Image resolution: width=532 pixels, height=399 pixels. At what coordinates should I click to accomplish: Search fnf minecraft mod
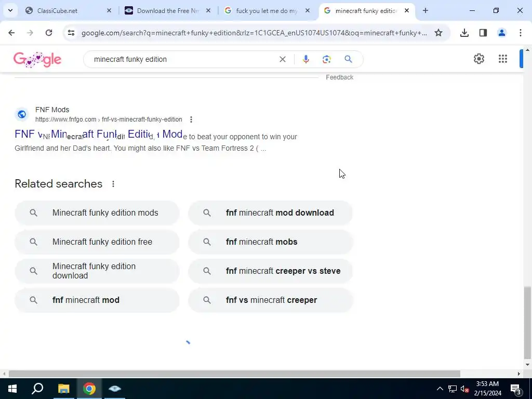pyautogui.click(x=97, y=300)
